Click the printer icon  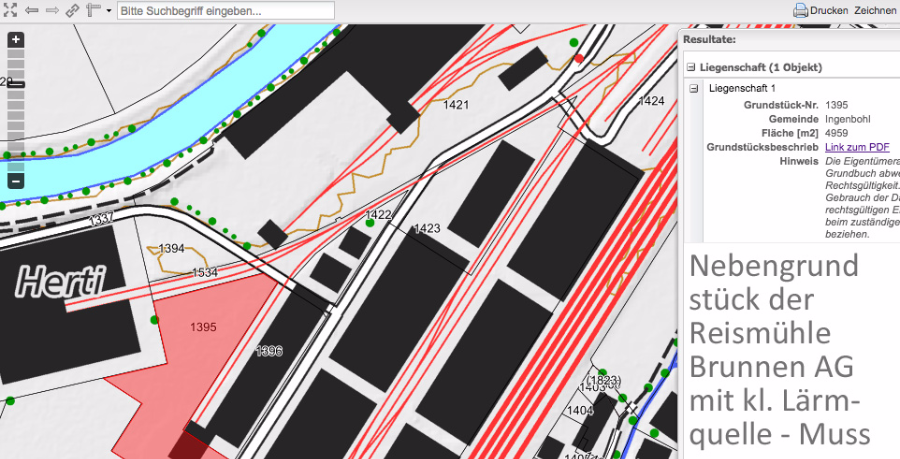[x=800, y=10]
